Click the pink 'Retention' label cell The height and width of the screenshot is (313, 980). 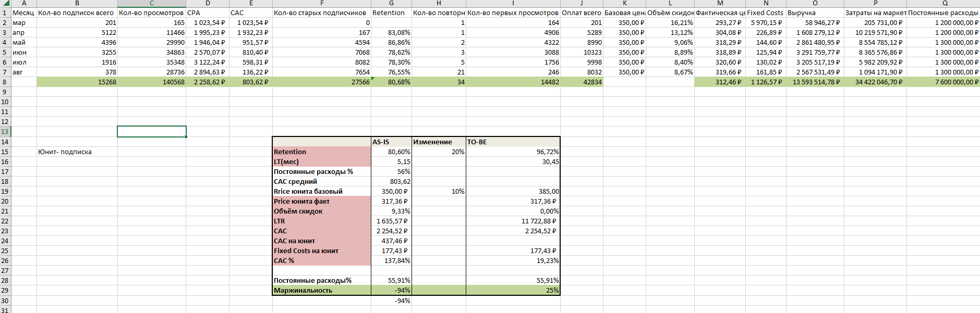(322, 152)
